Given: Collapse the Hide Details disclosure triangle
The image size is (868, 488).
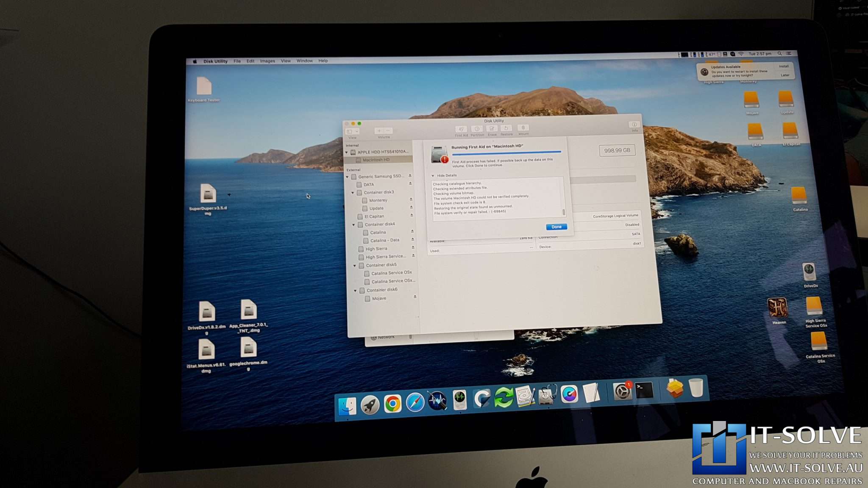Looking at the screenshot, I should click(x=433, y=175).
